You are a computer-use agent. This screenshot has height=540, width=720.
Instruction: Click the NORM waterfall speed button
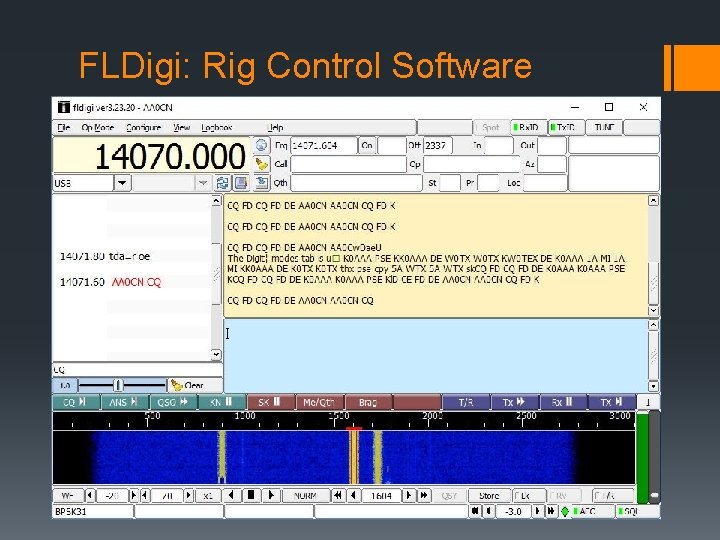point(305,495)
